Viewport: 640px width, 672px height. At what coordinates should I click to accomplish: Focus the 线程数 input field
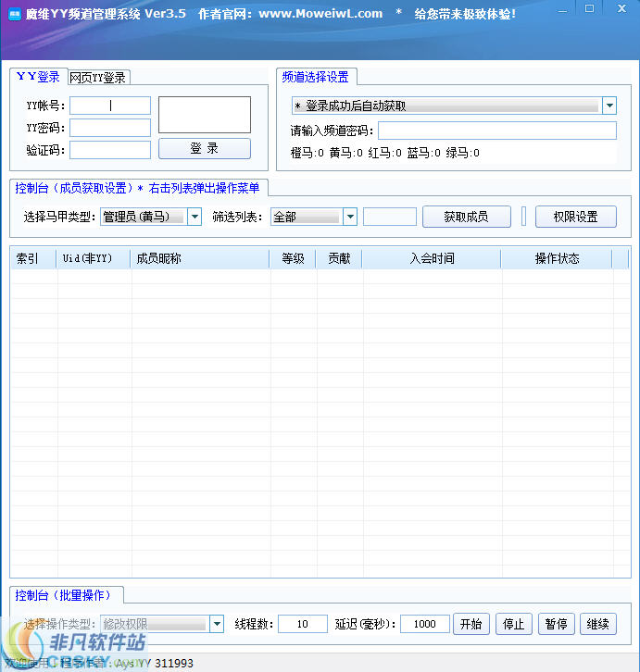pos(303,624)
